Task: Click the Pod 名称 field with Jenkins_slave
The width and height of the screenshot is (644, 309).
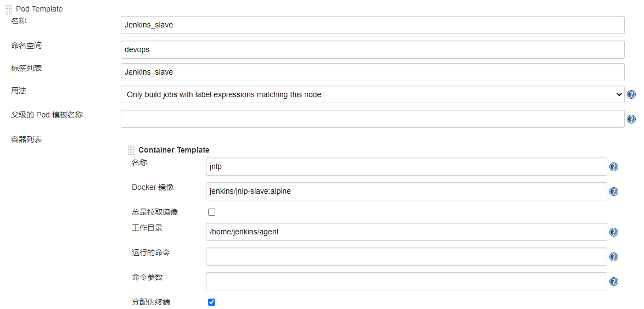Action: click(372, 25)
